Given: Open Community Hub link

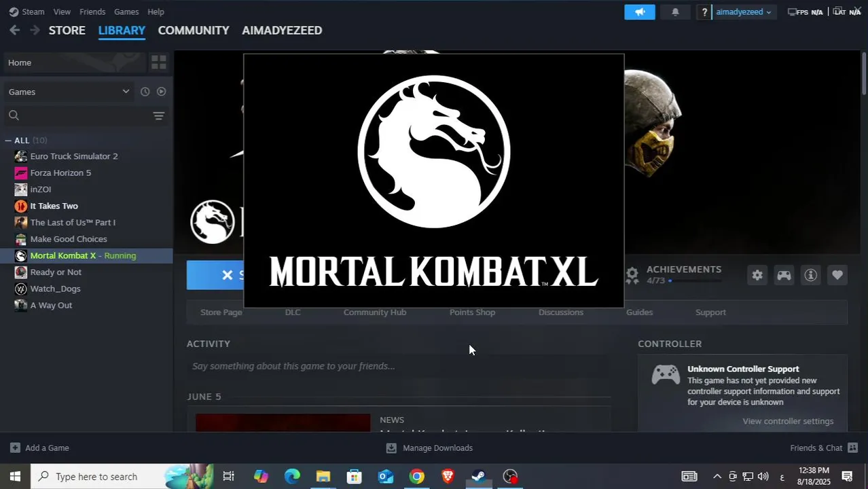Looking at the screenshot, I should pyautogui.click(x=375, y=312).
